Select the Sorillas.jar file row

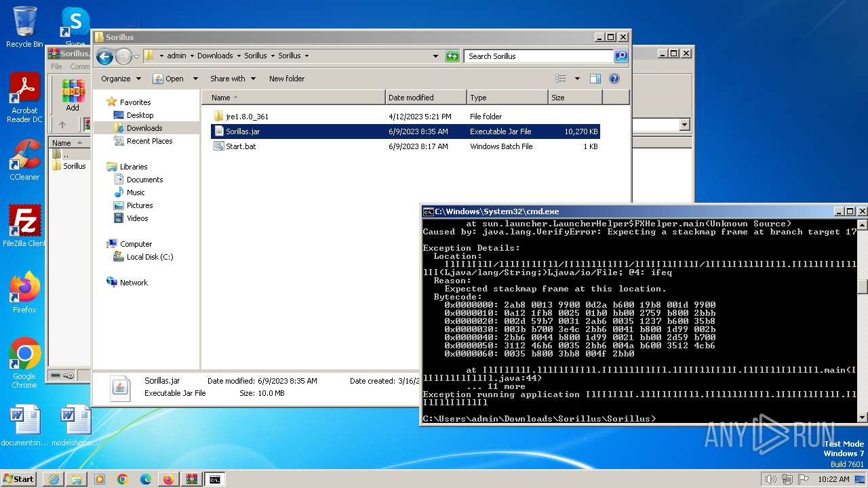point(406,131)
